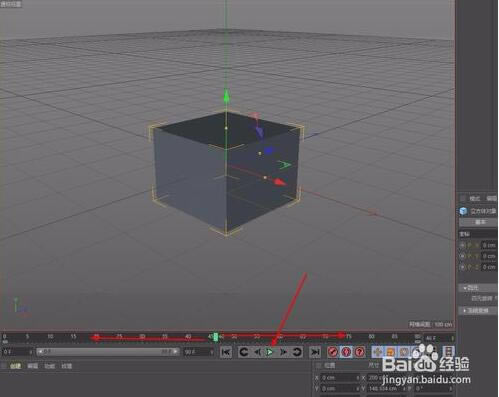Jump to the end of the animation
The height and width of the screenshot is (397, 499).
pos(315,352)
